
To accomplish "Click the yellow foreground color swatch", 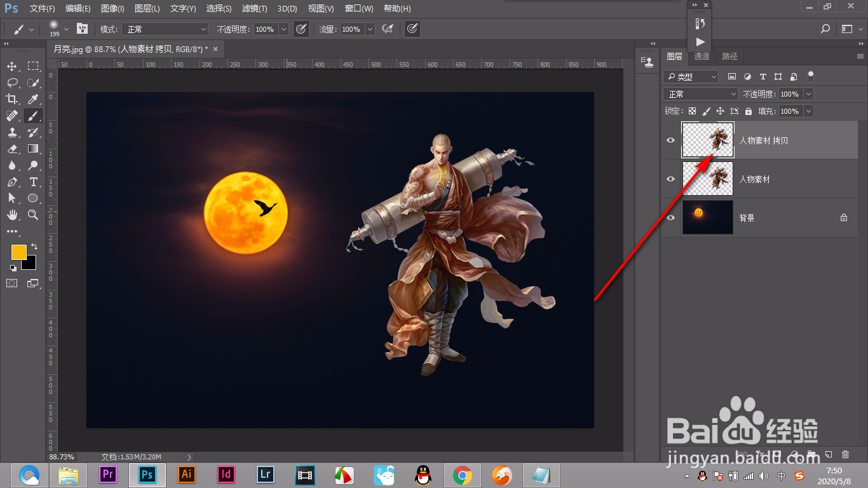I will tap(18, 252).
